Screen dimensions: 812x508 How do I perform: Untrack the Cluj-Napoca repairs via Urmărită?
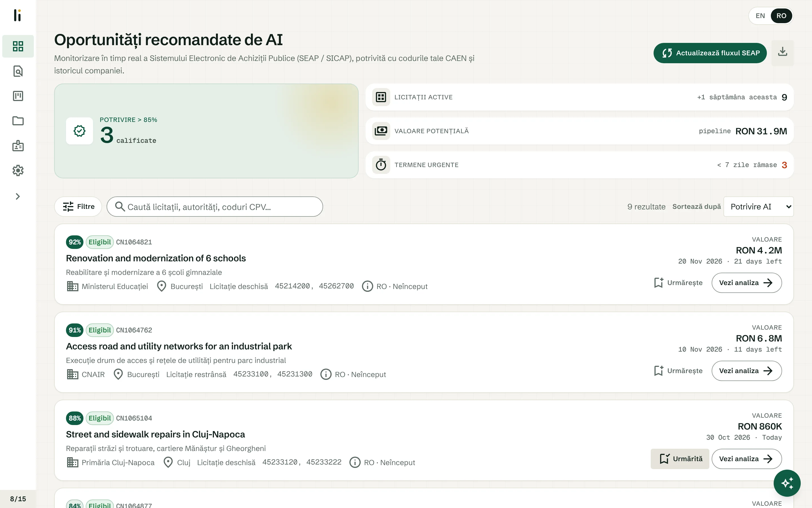(x=680, y=459)
